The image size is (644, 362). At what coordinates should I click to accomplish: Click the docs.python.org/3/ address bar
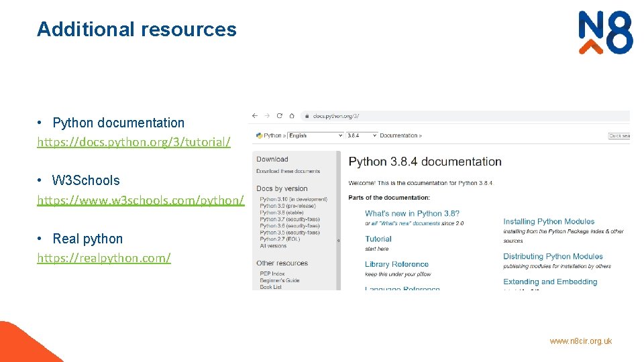465,116
